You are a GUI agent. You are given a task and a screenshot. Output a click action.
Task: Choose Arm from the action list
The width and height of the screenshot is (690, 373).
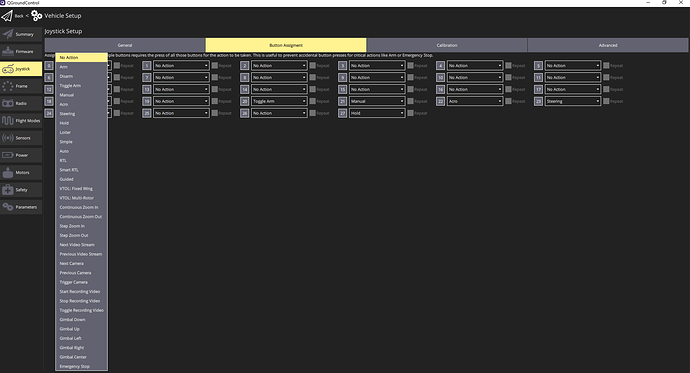click(81, 67)
